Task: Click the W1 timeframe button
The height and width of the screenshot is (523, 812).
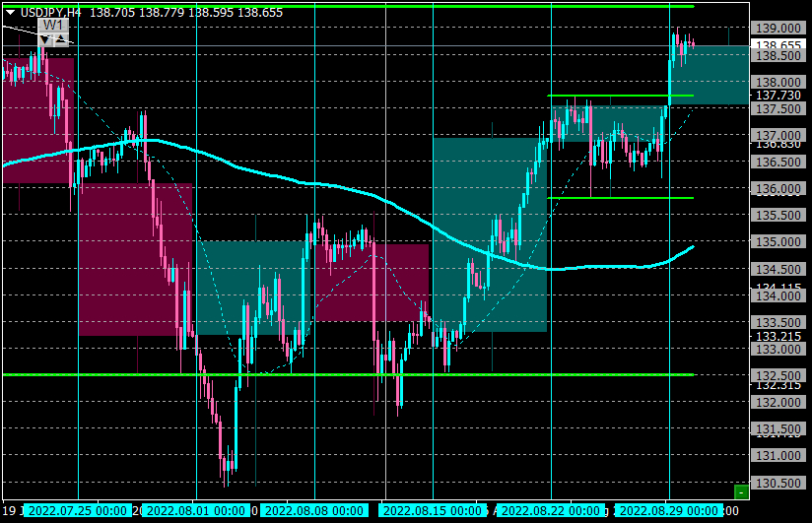Action: [53, 26]
